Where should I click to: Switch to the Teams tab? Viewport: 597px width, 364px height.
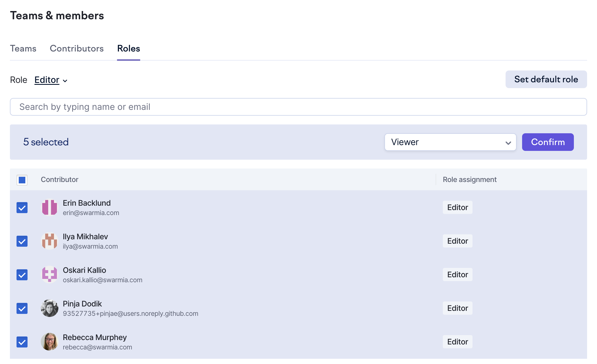23,48
